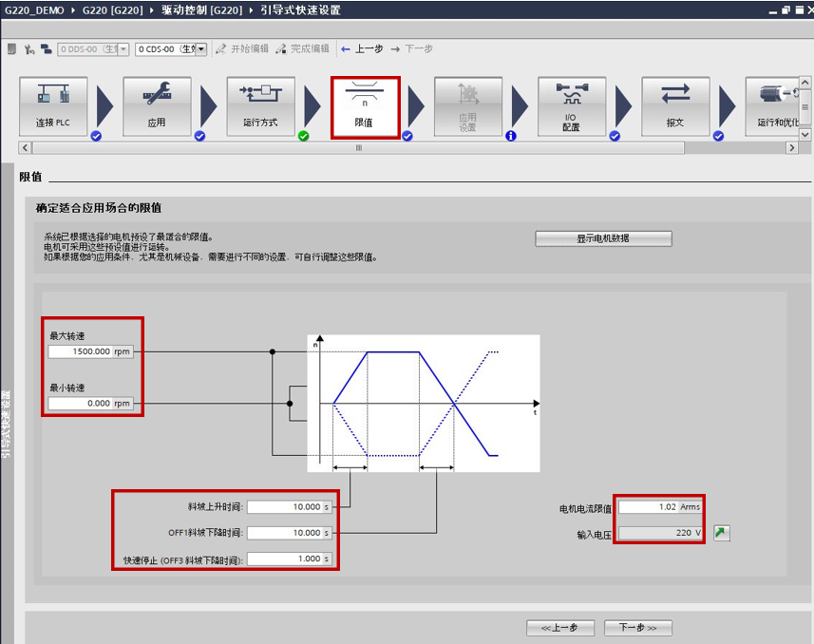Click the 斜坡上升时间 input field
This screenshot has width=814, height=644.
click(x=285, y=506)
